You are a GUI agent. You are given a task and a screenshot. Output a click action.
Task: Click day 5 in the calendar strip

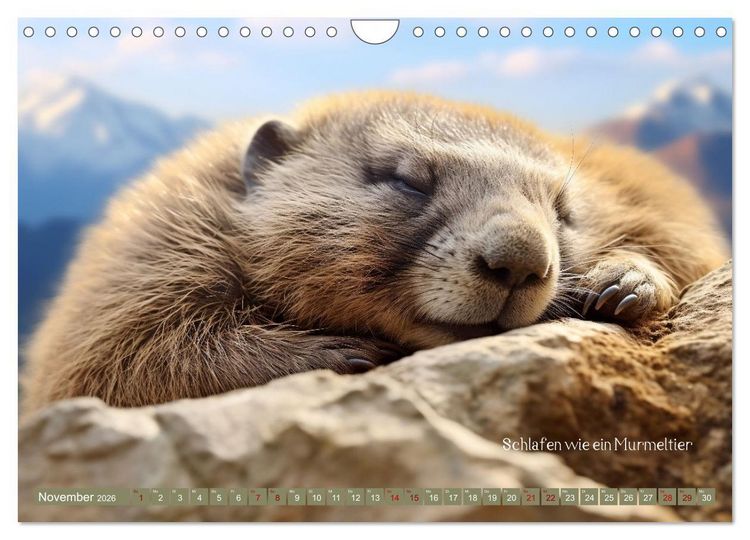[x=219, y=497]
